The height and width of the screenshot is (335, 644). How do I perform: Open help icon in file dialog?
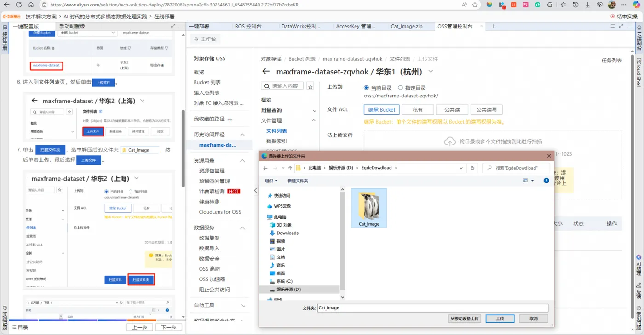point(546,181)
